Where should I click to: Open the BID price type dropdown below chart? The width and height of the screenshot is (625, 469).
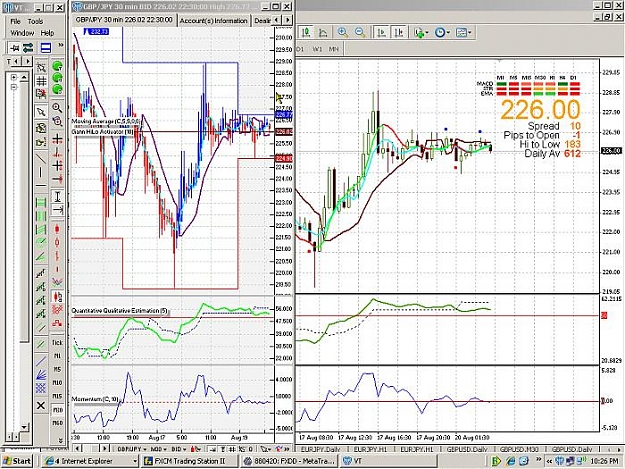point(179,449)
